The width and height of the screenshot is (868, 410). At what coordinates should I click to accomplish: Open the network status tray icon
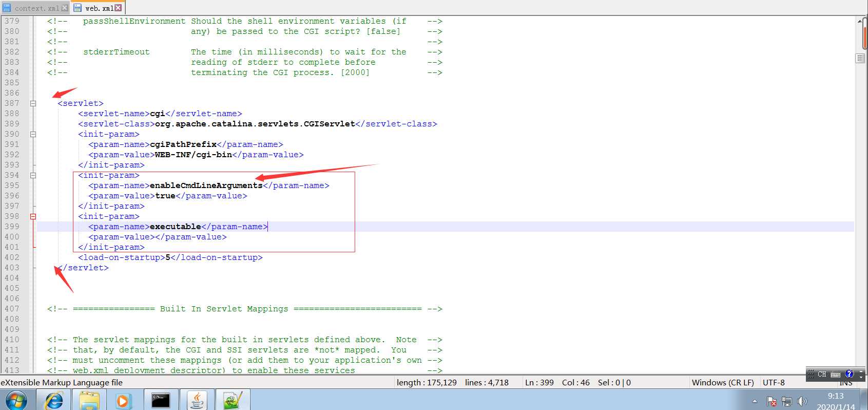coord(786,401)
